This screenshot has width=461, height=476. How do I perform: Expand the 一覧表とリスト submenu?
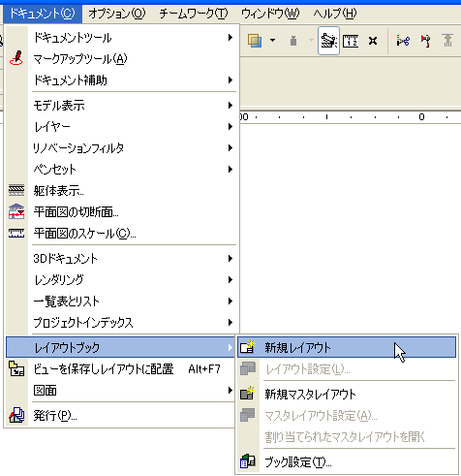tap(121, 301)
